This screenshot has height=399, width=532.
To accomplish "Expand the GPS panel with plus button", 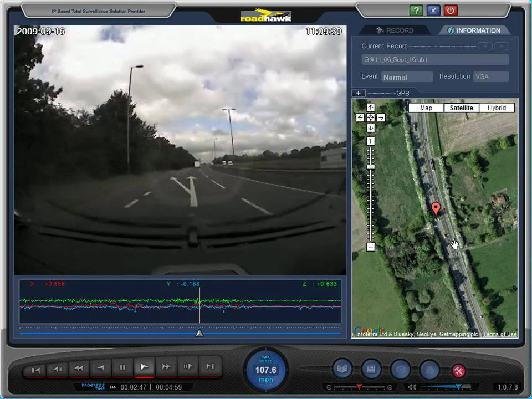I will pos(359,93).
